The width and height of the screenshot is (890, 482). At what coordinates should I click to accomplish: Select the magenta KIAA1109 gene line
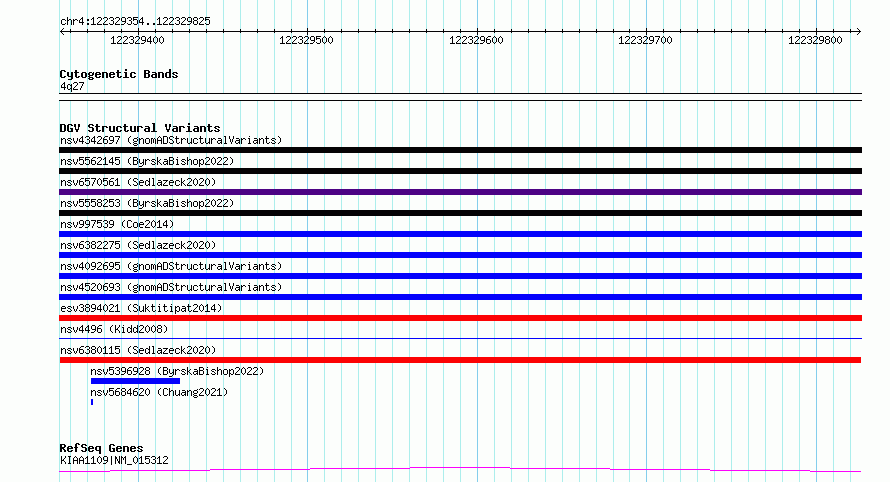[460, 470]
